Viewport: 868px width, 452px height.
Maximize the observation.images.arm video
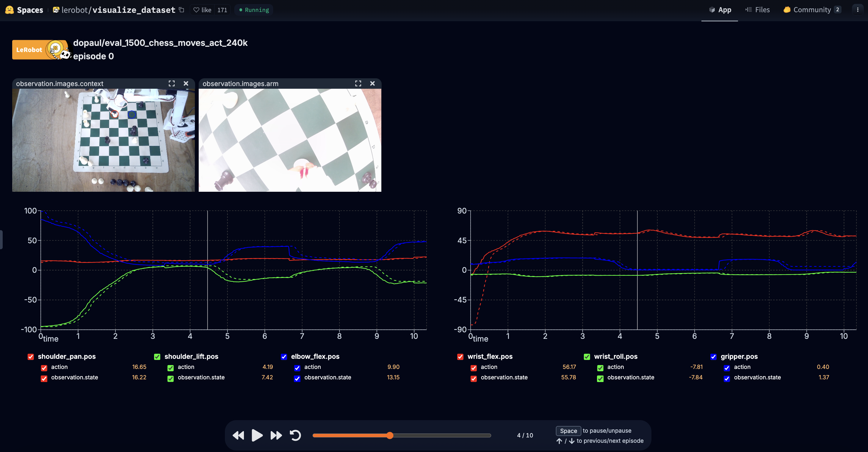358,83
